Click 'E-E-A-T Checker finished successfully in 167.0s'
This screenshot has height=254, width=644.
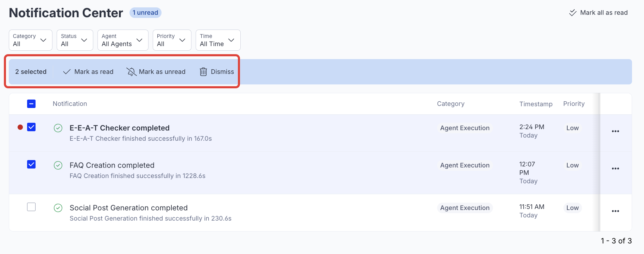[141, 139]
